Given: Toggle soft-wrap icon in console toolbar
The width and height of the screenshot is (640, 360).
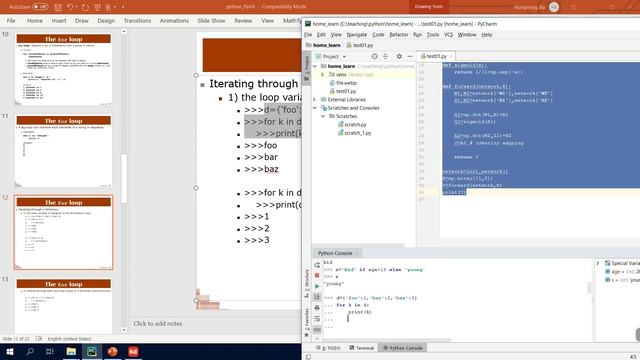Looking at the screenshot, I should tap(317, 318).
